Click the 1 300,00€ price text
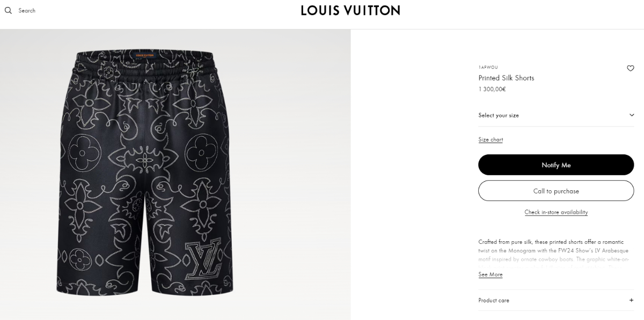 click(x=492, y=89)
